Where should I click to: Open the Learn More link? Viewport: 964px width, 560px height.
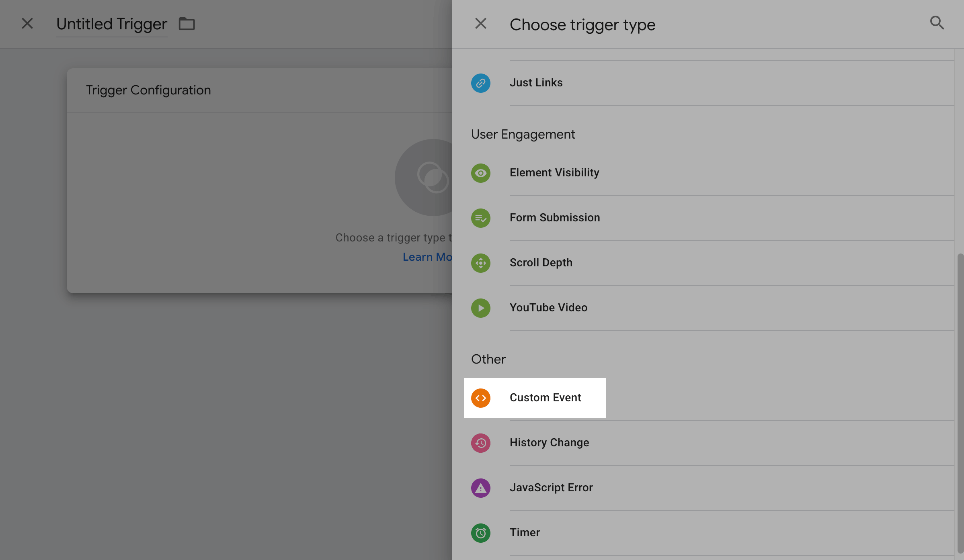coord(427,257)
